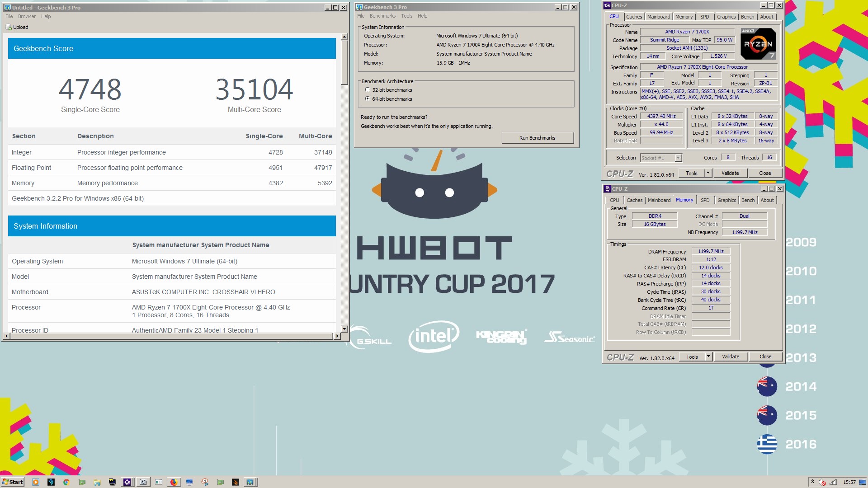This screenshot has height=488, width=868.
Task: Select 32-bit benchmarks radio option
Action: click(367, 90)
